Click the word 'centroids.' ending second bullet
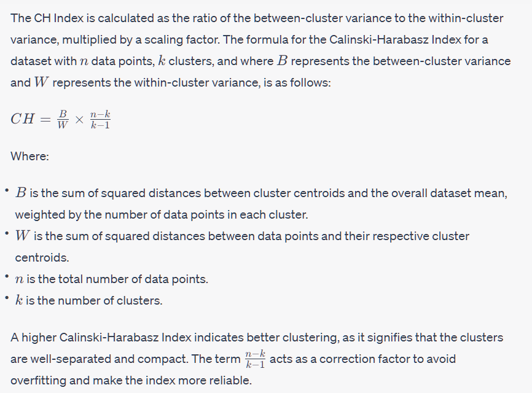 coord(42,258)
